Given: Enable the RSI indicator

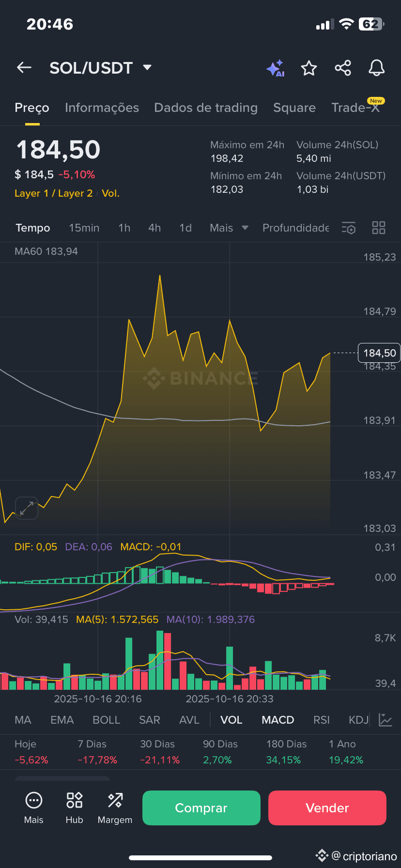Looking at the screenshot, I should (x=322, y=720).
